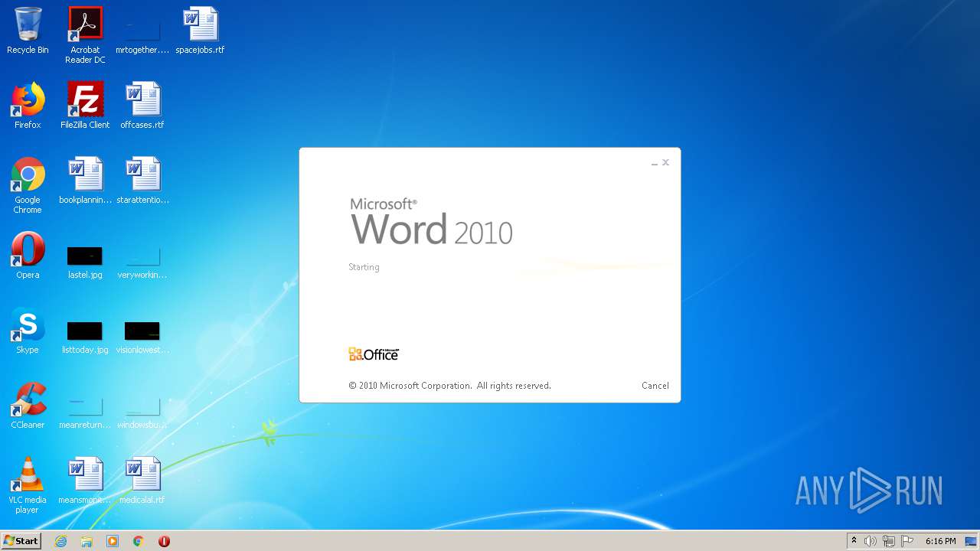
Task: Launch VLC media player shortcut
Action: (x=28, y=486)
